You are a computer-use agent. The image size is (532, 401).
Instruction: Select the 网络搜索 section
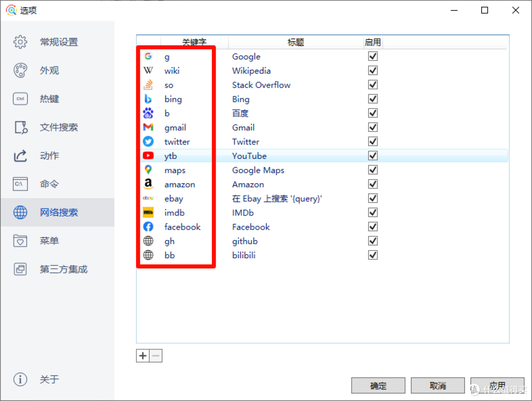[58, 213]
